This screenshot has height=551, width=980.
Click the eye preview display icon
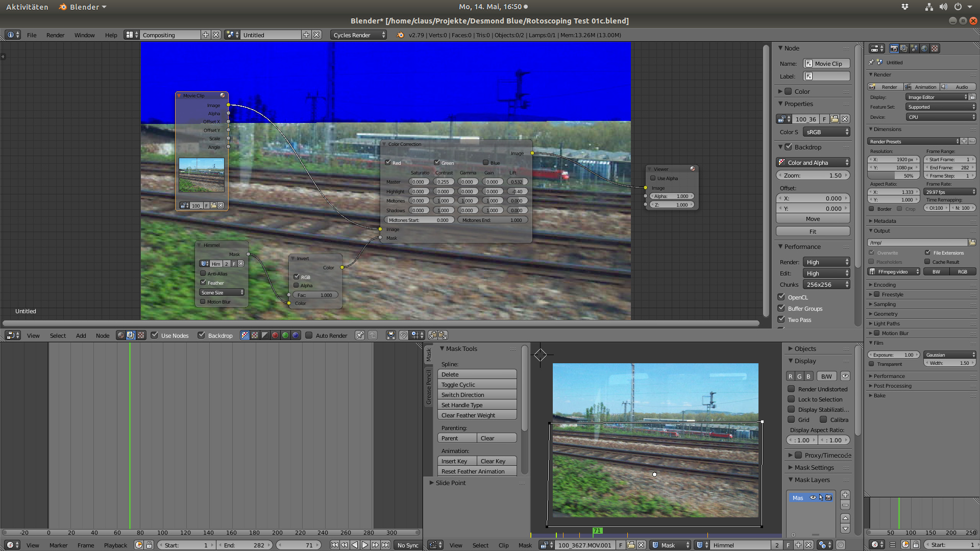coord(845,376)
